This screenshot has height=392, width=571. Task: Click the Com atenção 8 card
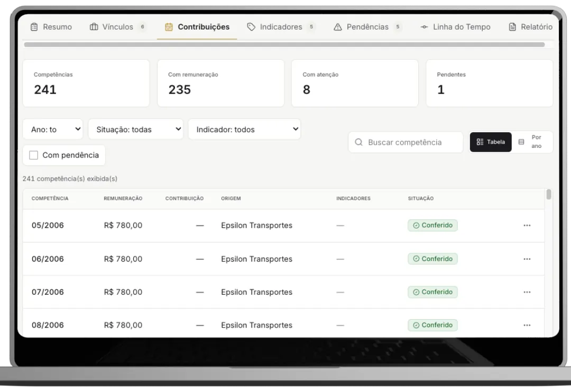click(x=355, y=83)
